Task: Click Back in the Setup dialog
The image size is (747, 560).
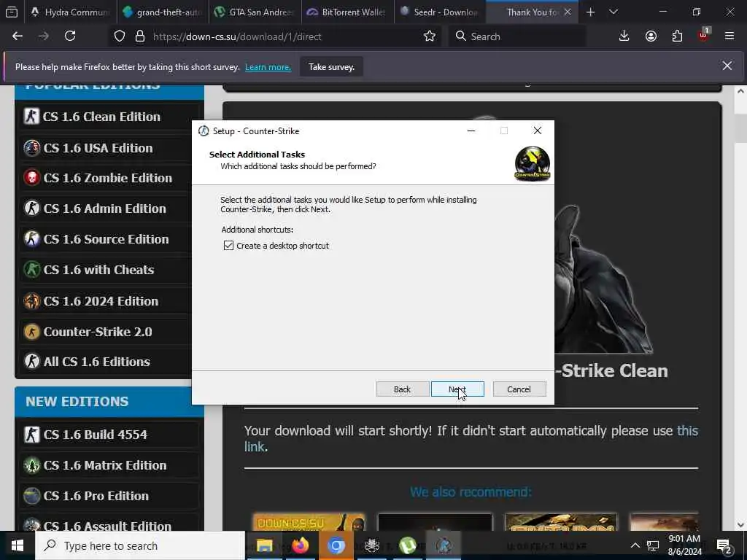Action: [x=402, y=389]
